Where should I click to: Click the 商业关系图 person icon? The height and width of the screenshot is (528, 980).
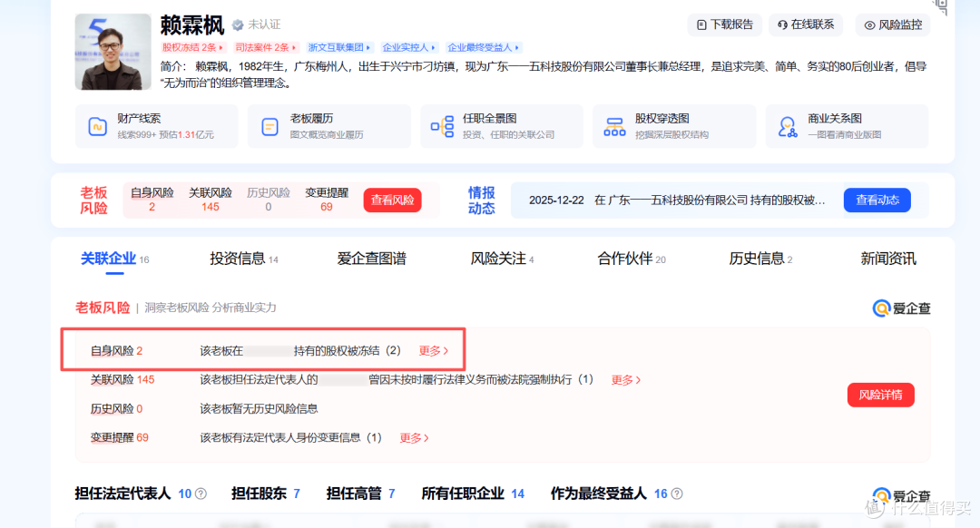tap(788, 127)
